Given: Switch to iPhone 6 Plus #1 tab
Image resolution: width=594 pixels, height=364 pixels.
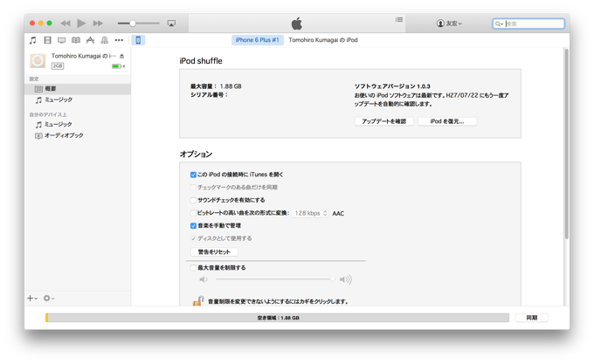Looking at the screenshot, I should point(257,40).
